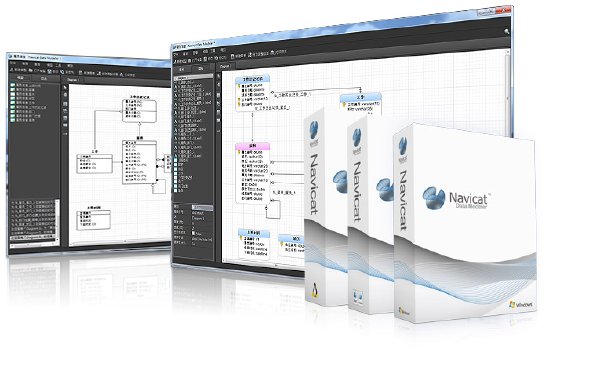Switch to Model tab in rear window explorer
This screenshot has width=600, height=366.
click(20, 78)
